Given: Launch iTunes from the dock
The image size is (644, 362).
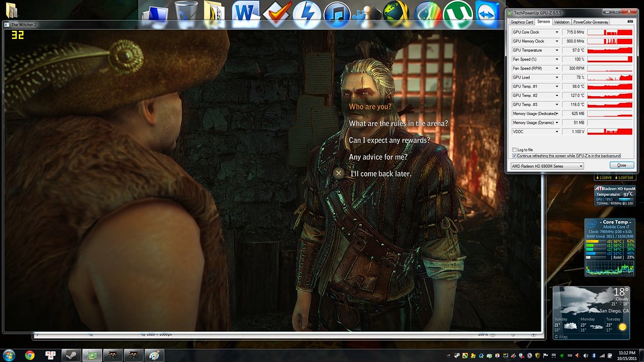Looking at the screenshot, I should click(x=337, y=14).
